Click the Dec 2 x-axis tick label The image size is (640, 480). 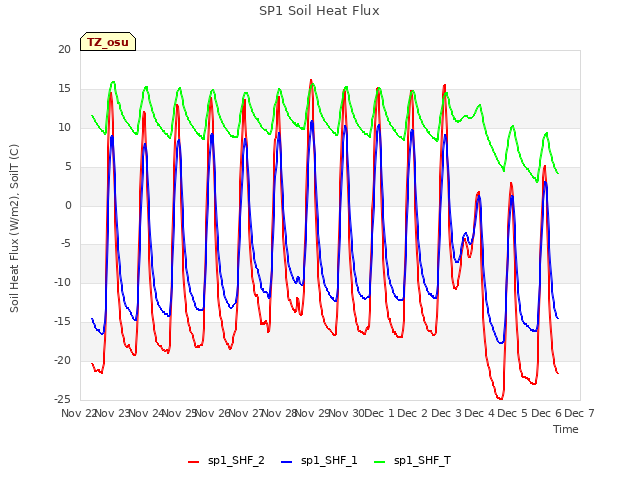tap(413, 413)
